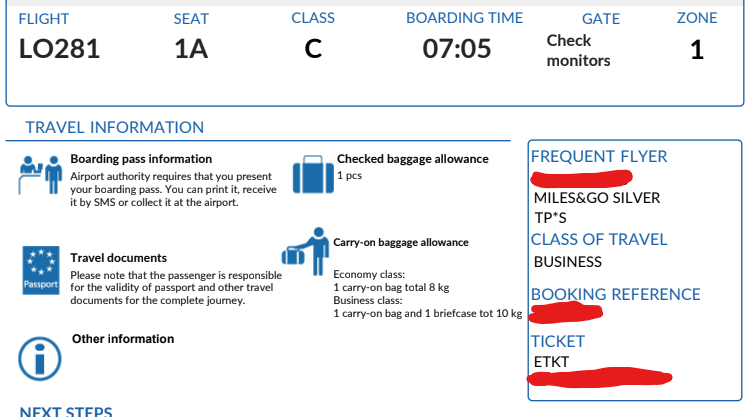This screenshot has width=755, height=417.
Task: Click the blue Passport icon
Action: pos(41,269)
